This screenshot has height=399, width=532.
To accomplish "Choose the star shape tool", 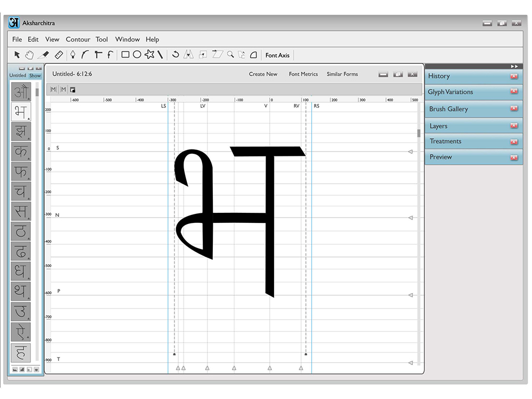I will [149, 54].
